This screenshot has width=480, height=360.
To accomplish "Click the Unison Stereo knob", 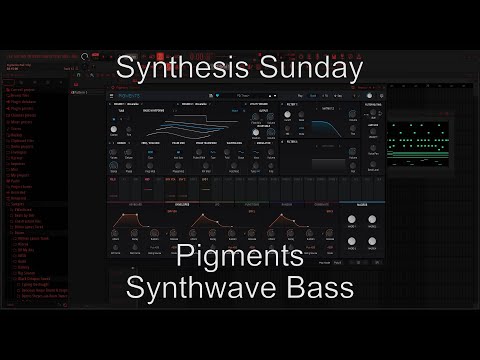I will pyautogui.click(x=113, y=166).
